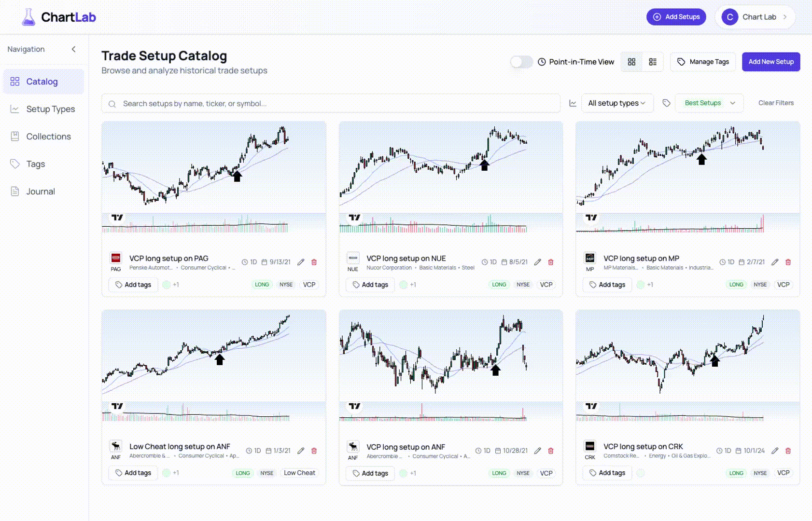Go to Collections in the navigation
The width and height of the screenshot is (812, 521).
point(48,137)
